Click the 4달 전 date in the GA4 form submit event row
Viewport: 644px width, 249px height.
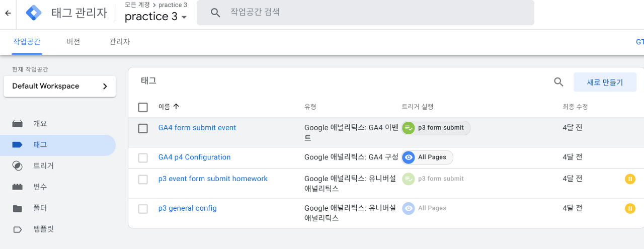(x=573, y=128)
